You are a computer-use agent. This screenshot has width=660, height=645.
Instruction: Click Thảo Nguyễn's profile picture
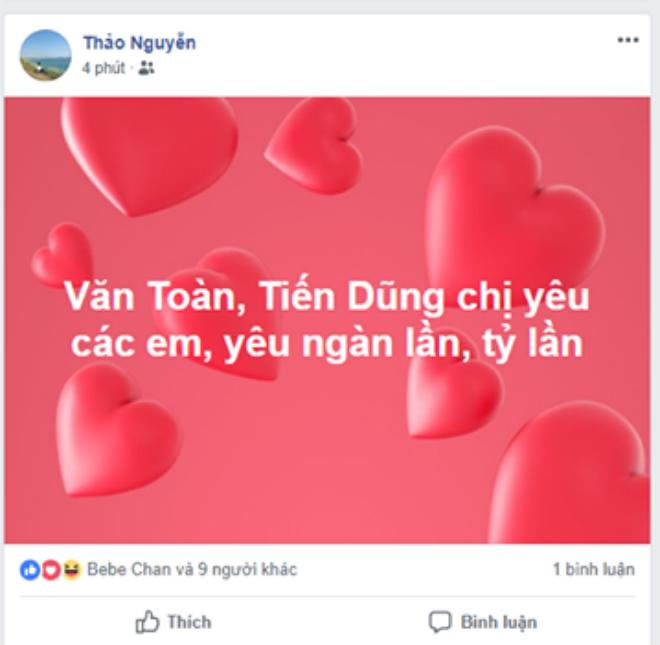click(45, 55)
